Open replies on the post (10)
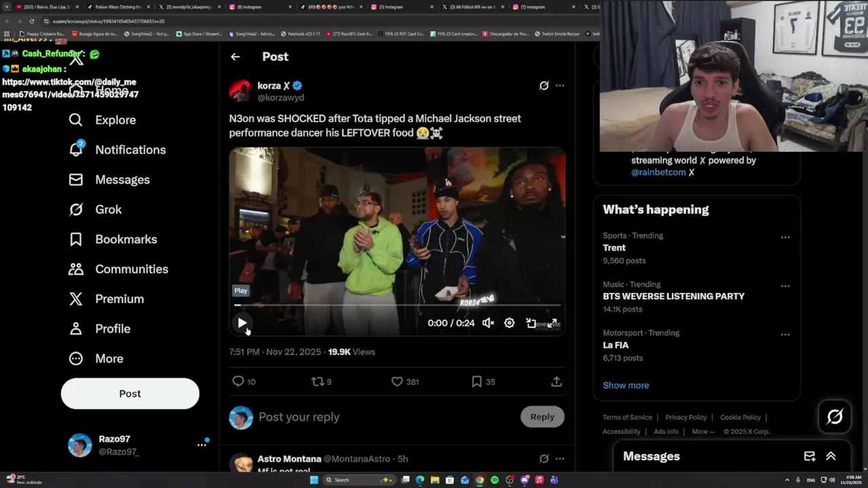Screen dimensions: 868x488 [x=244, y=382]
